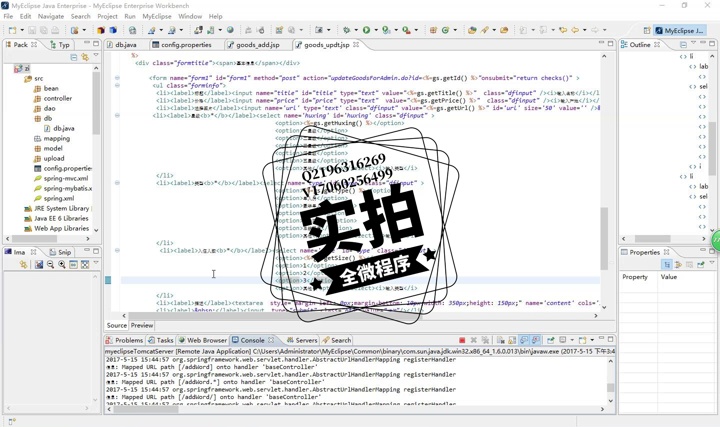Click the Remove All Terminated Launches icon
Viewport: 720px width, 427px height.
pos(485,340)
